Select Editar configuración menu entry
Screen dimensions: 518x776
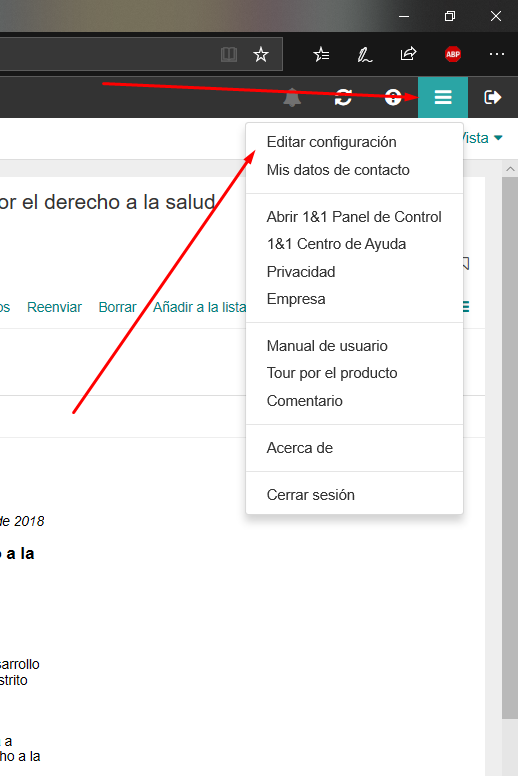[x=331, y=142]
